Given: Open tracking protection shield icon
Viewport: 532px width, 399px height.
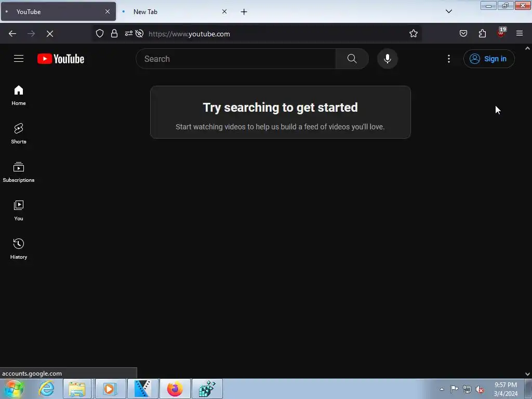Looking at the screenshot, I should click(x=99, y=33).
